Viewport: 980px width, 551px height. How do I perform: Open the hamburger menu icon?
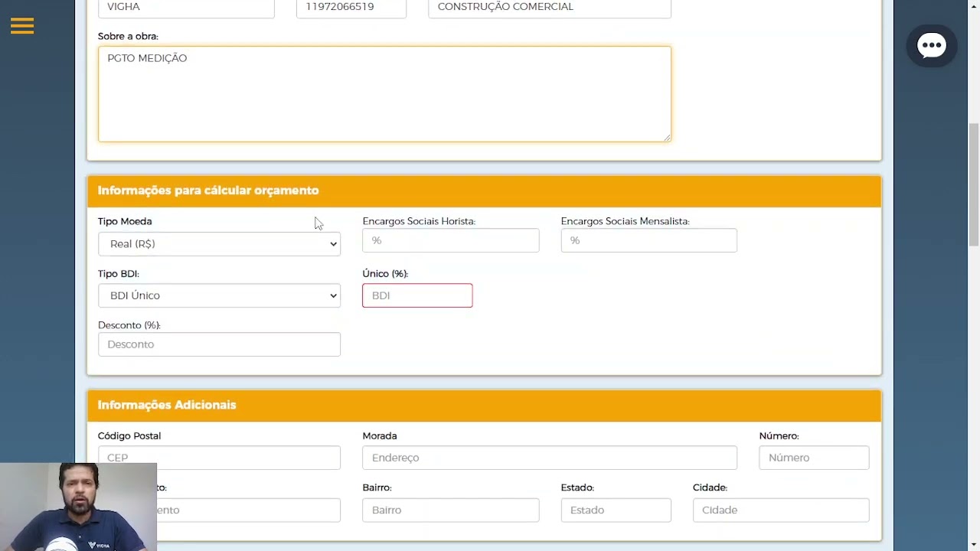click(22, 26)
